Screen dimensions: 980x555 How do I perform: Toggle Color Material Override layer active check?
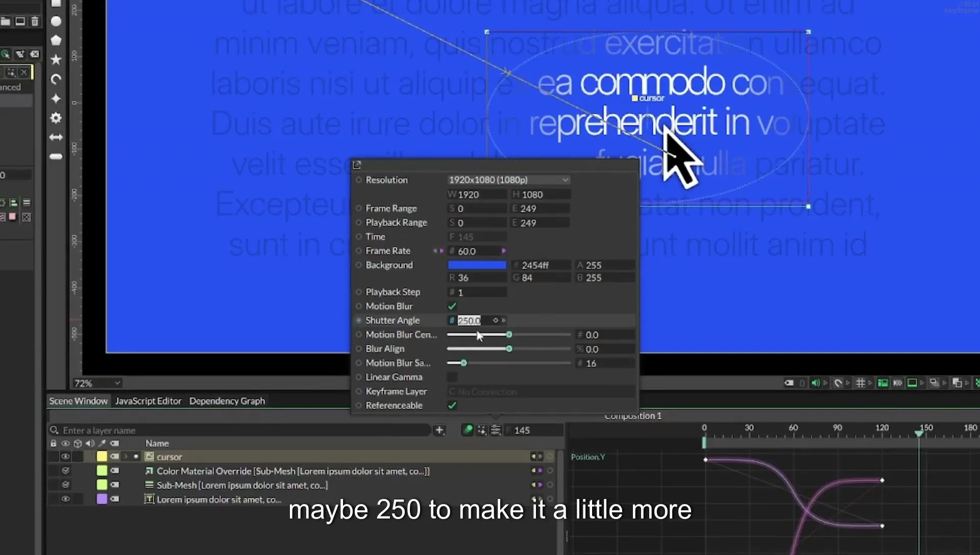pyautogui.click(x=65, y=470)
